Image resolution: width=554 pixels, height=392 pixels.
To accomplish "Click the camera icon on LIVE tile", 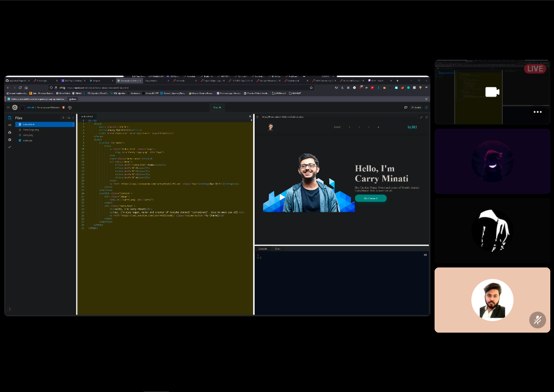I will point(492,92).
